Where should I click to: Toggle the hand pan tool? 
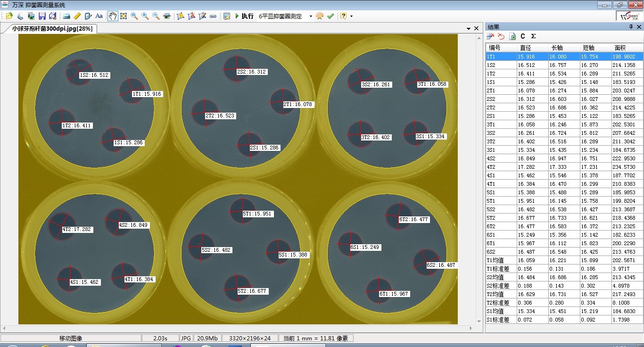113,16
